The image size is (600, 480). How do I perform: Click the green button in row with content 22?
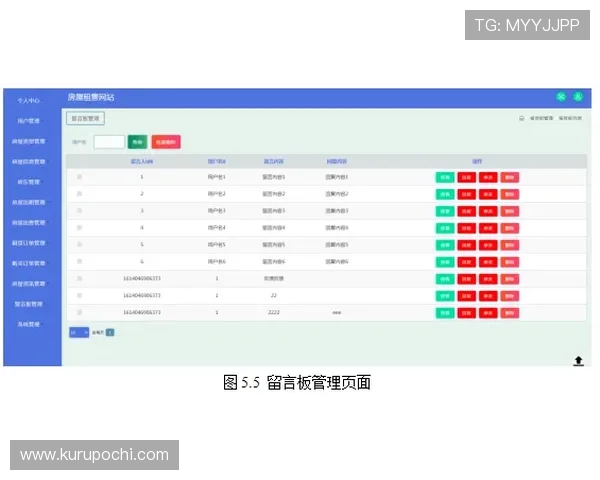tap(445, 296)
